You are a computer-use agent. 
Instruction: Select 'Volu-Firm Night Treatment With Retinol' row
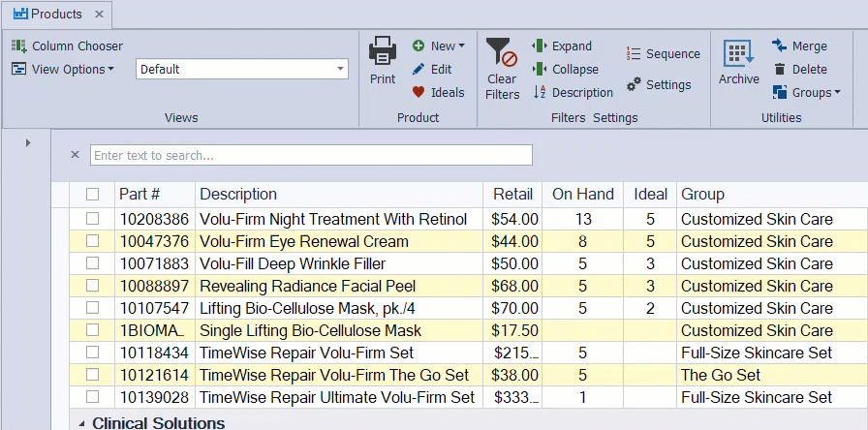tap(468, 219)
